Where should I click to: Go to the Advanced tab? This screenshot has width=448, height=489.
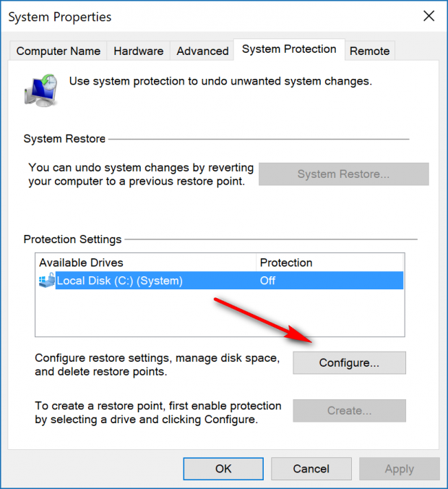tap(202, 51)
